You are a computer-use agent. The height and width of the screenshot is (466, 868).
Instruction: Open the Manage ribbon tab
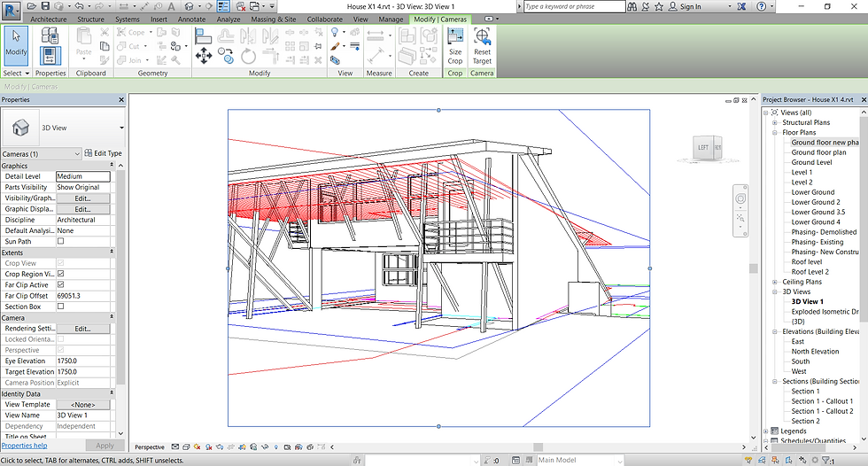pos(391,19)
